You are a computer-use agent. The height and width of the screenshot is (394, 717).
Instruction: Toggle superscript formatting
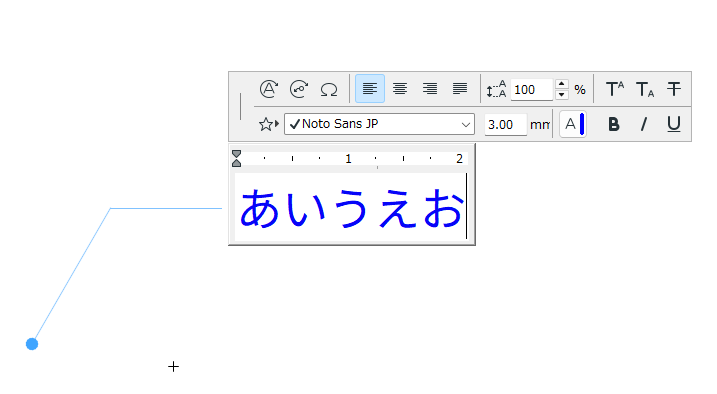615,89
